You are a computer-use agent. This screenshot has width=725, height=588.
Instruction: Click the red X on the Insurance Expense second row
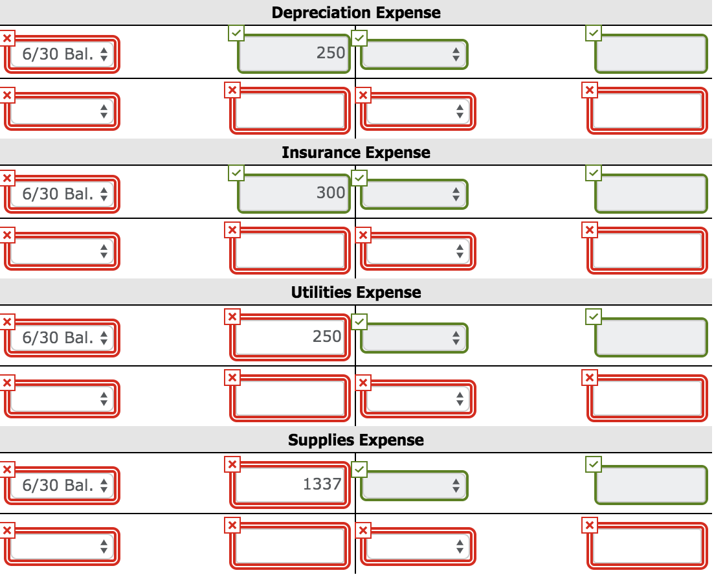pyautogui.click(x=6, y=229)
